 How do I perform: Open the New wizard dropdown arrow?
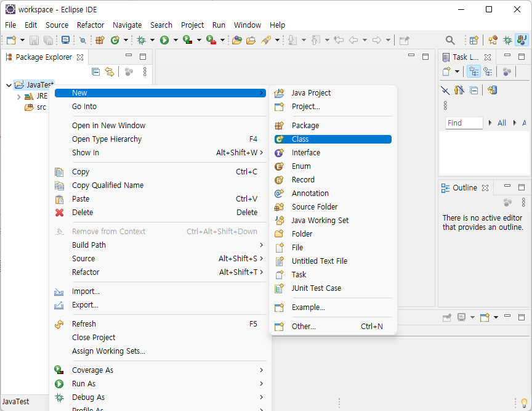click(x=22, y=40)
